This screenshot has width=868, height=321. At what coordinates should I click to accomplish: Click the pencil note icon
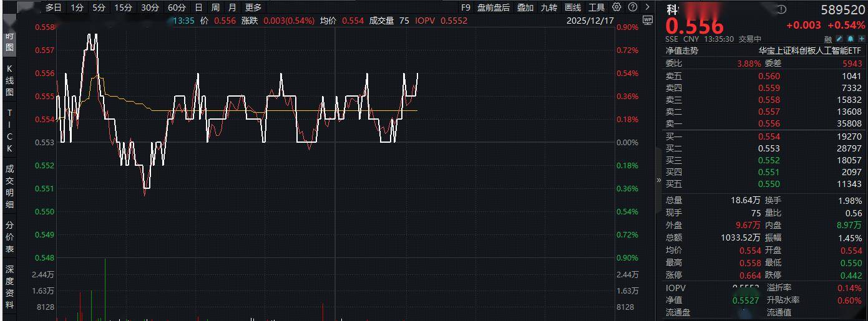(x=839, y=39)
